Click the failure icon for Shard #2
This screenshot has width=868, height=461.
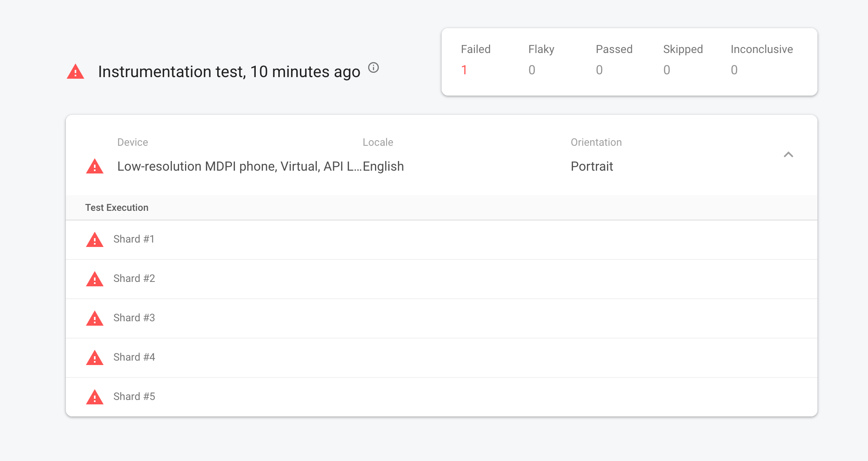(95, 279)
